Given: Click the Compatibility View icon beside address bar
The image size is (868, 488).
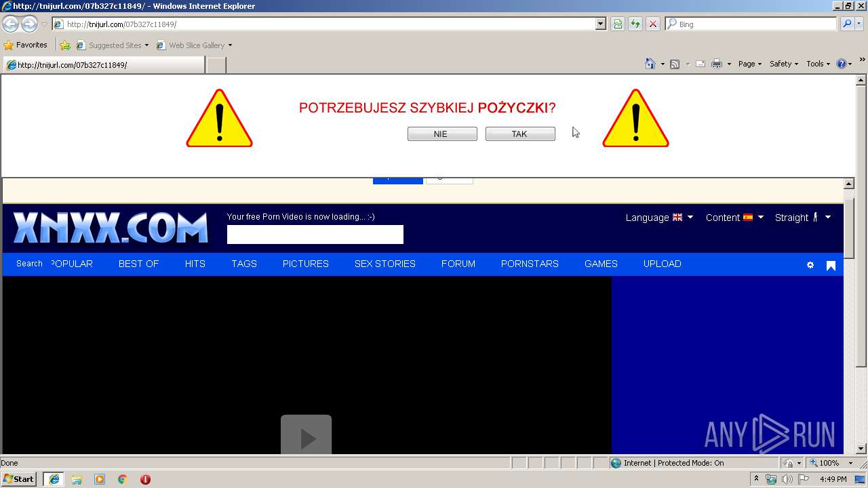Looking at the screenshot, I should pyautogui.click(x=618, y=24).
